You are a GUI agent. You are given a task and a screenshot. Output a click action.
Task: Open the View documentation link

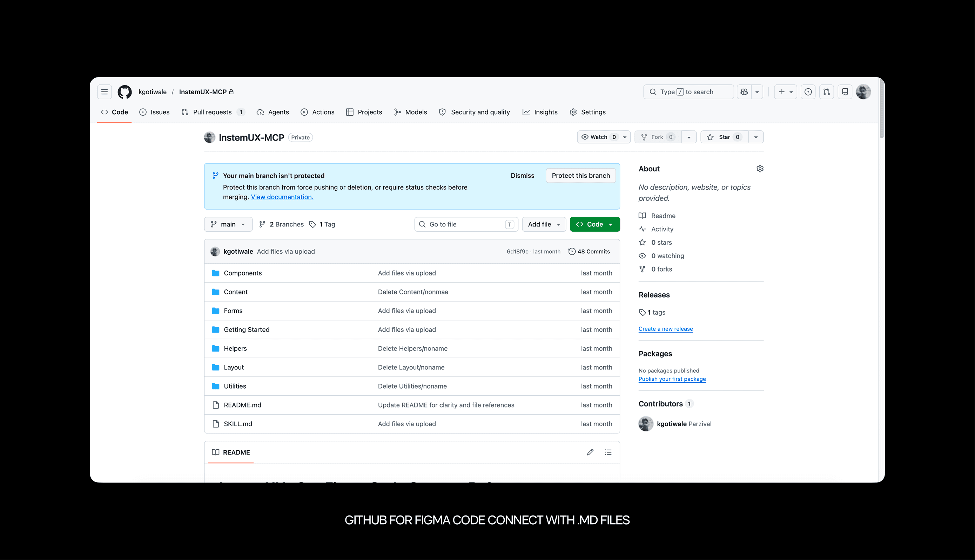tap(282, 197)
